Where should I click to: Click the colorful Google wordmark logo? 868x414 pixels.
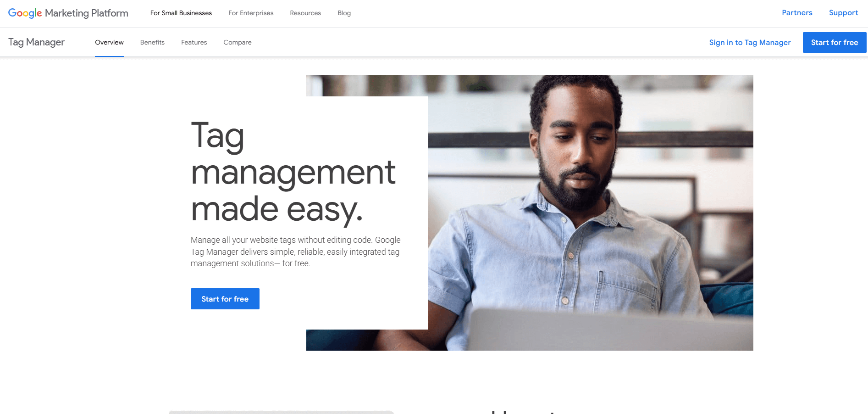tap(25, 13)
